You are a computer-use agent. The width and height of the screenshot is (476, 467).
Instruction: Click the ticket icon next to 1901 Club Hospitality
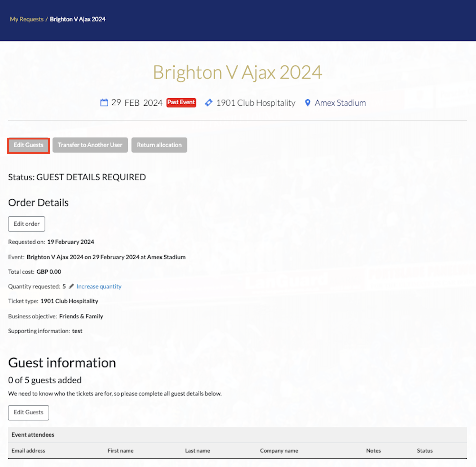pos(209,103)
